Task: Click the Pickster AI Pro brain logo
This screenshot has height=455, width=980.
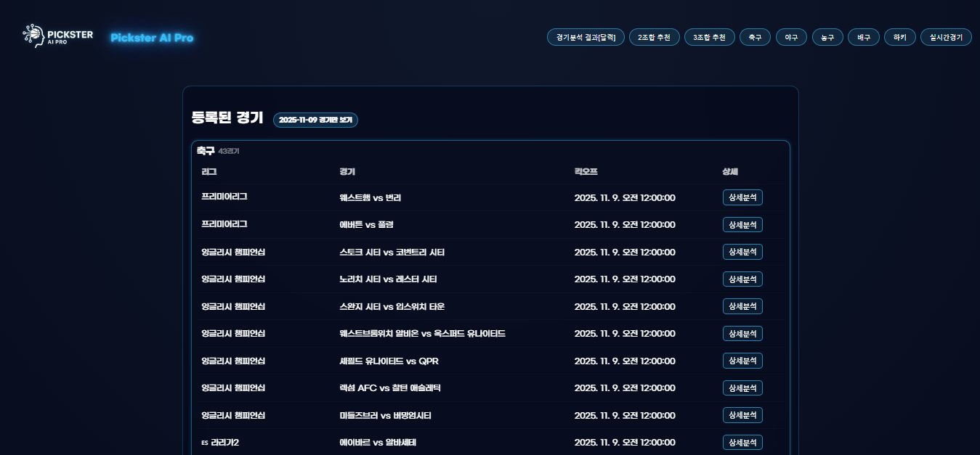Action: point(57,36)
